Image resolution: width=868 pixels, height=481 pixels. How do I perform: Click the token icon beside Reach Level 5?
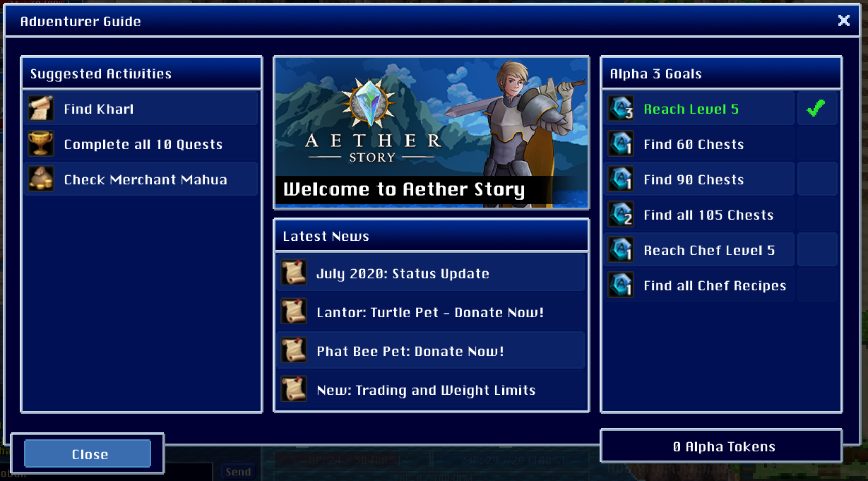coord(621,109)
